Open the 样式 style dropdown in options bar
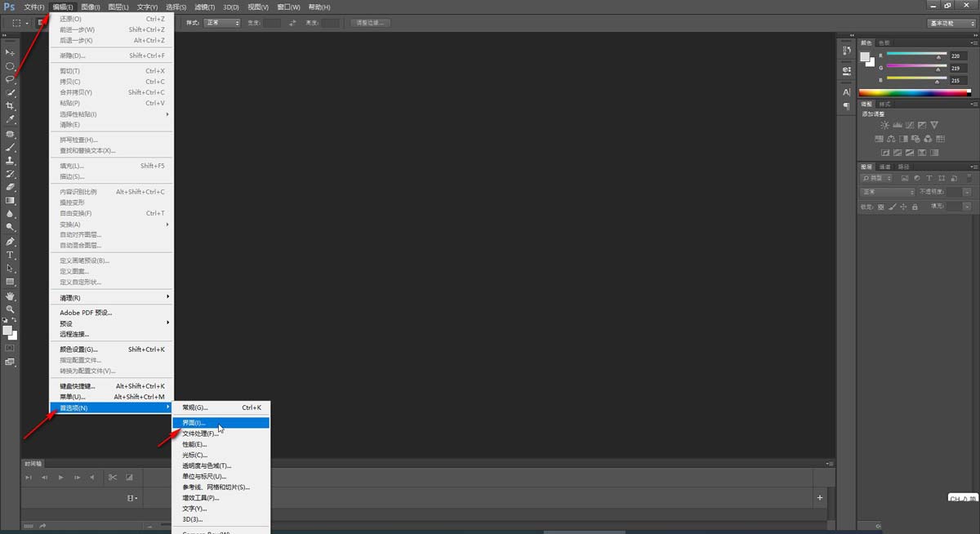 click(x=222, y=23)
